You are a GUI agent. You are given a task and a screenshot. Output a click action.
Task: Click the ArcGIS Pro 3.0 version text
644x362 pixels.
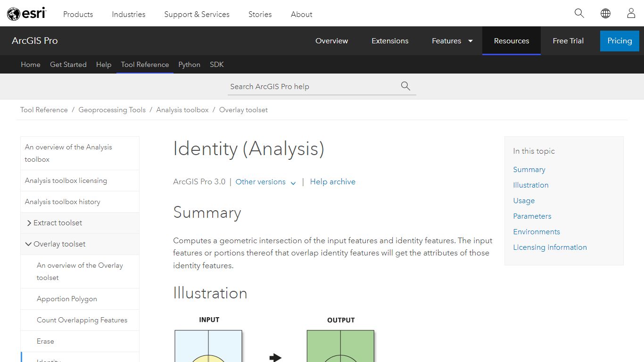(x=199, y=182)
